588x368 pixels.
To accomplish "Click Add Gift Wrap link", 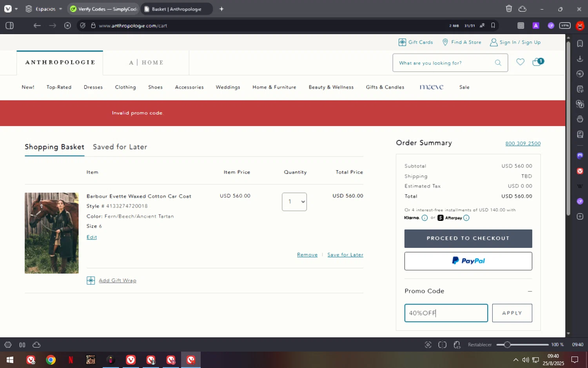I will (118, 281).
